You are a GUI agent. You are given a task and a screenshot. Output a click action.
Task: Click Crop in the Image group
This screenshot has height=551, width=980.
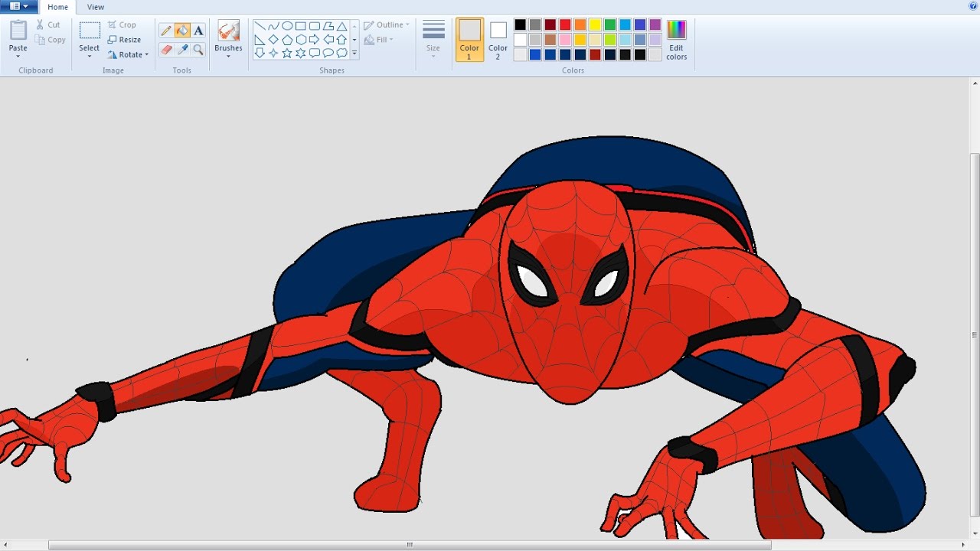(x=122, y=24)
